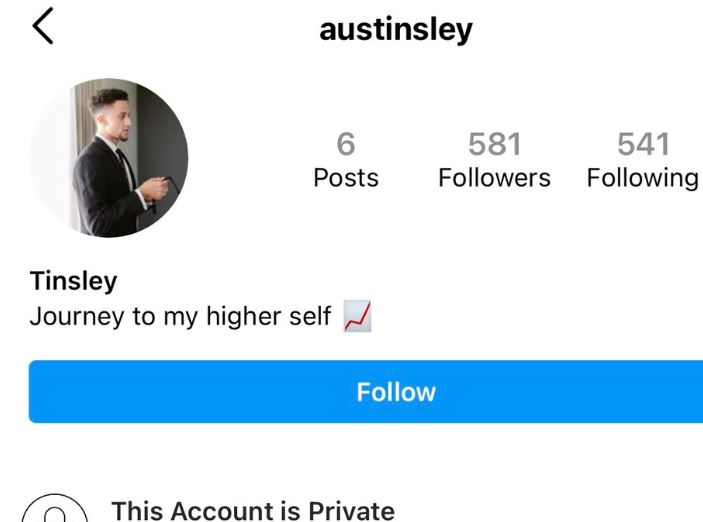
Task: Open the Following list label
Action: pos(643,178)
